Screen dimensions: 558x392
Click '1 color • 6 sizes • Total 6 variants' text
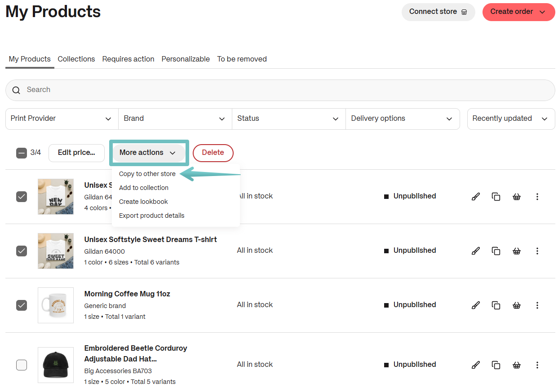coord(132,262)
